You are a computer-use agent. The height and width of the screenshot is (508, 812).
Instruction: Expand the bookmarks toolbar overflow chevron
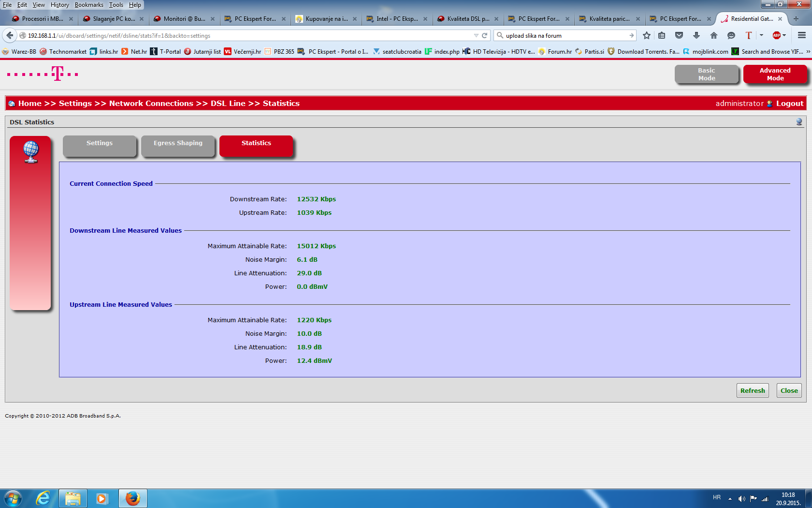(808, 52)
